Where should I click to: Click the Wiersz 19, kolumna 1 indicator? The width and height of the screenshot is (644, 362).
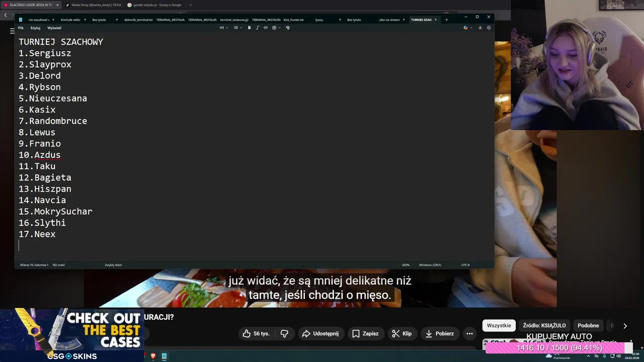pyautogui.click(x=34, y=265)
